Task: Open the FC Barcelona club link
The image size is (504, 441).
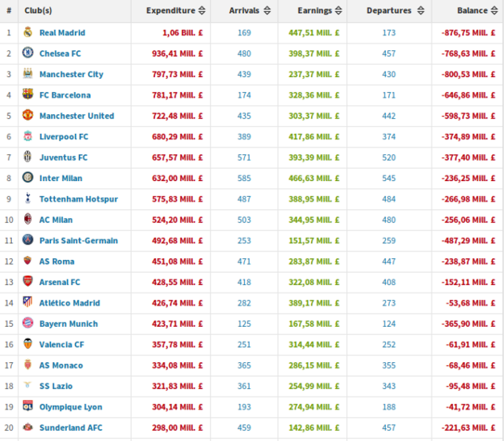Action: click(65, 95)
